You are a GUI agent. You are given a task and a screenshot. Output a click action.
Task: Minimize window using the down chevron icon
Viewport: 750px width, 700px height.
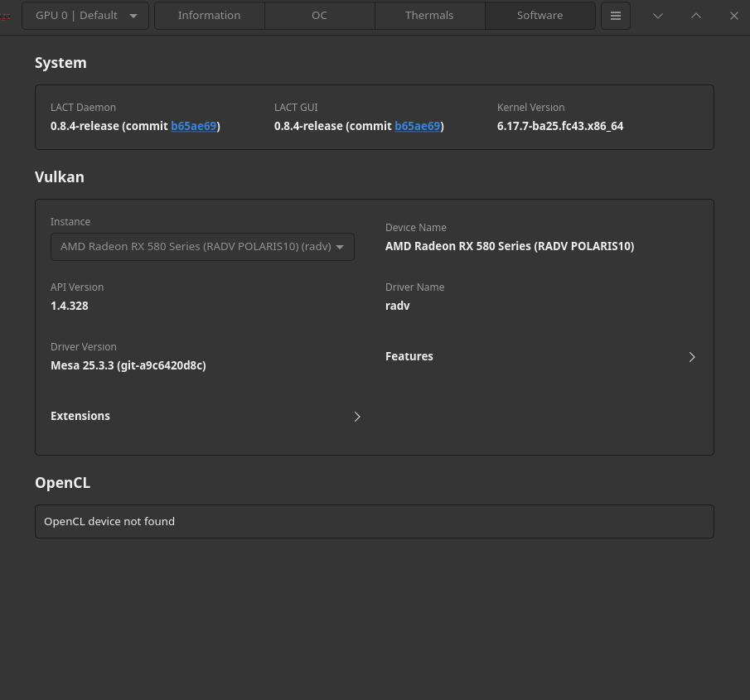658,16
